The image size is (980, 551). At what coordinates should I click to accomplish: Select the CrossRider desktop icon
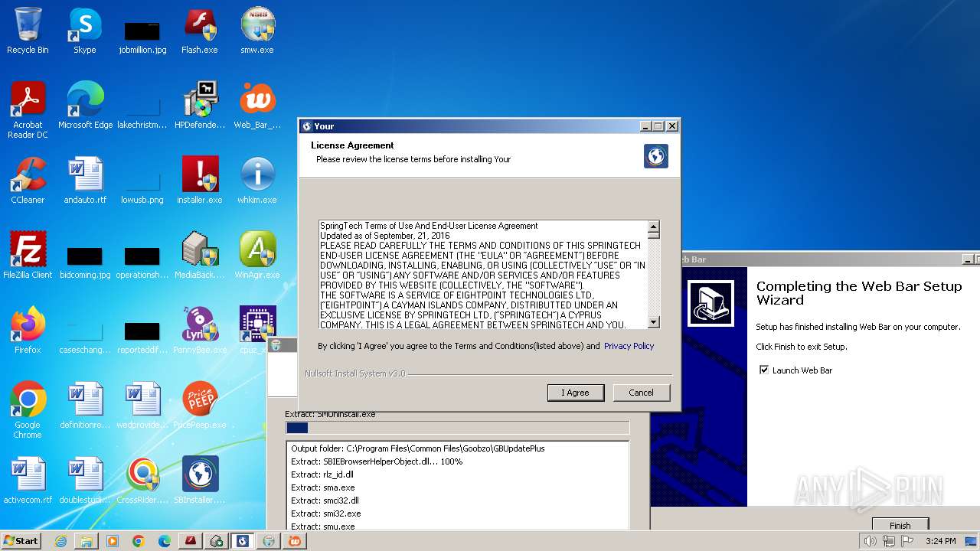pos(142,481)
